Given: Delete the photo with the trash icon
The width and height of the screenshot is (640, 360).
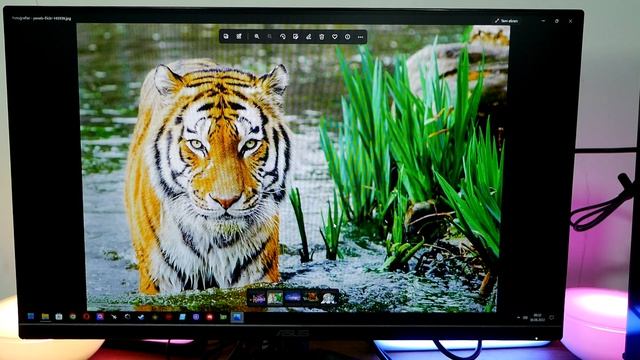Looking at the screenshot, I should pyautogui.click(x=322, y=37).
